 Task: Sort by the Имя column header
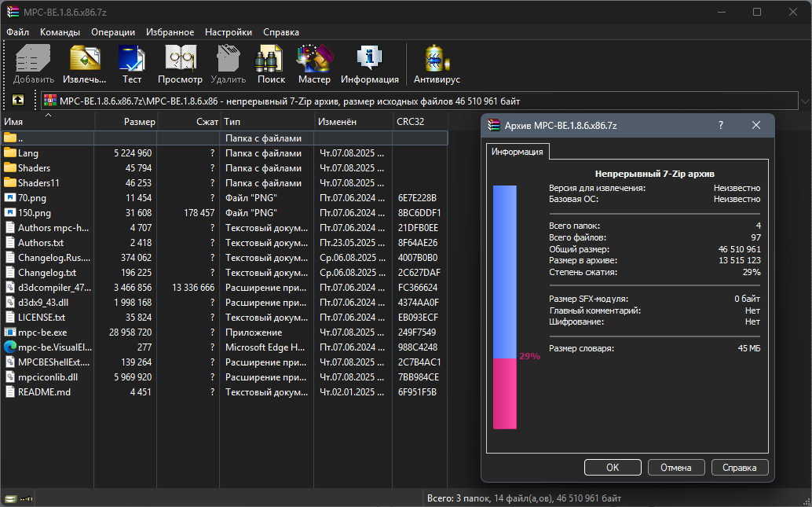47,122
